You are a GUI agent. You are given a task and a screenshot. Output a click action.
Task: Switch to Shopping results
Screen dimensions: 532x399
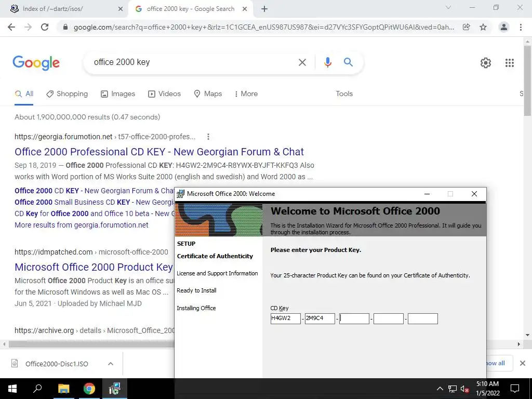pyautogui.click(x=67, y=94)
